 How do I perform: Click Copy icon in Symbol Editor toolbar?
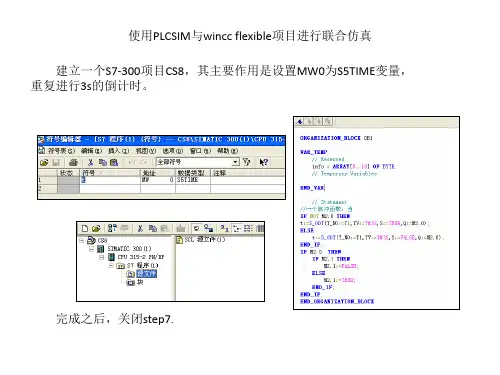pyautogui.click(x=102, y=162)
